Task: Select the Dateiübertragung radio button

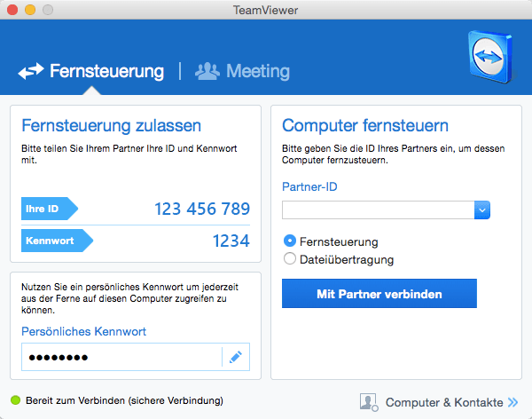Action: pyautogui.click(x=289, y=258)
